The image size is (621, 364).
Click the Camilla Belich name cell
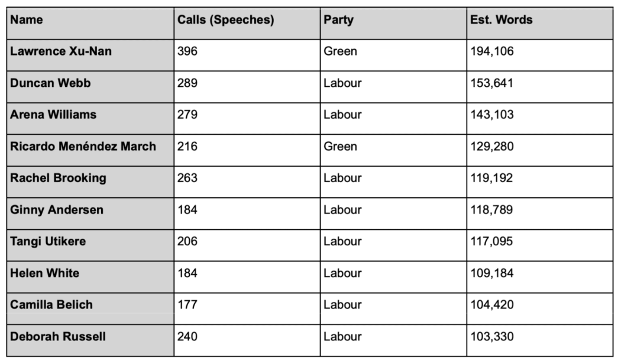click(51, 305)
